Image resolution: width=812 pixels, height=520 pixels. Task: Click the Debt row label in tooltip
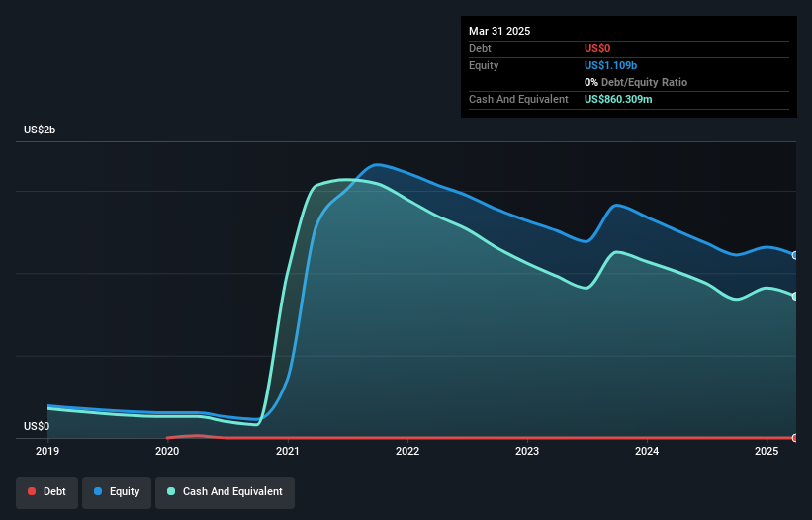[x=480, y=48]
